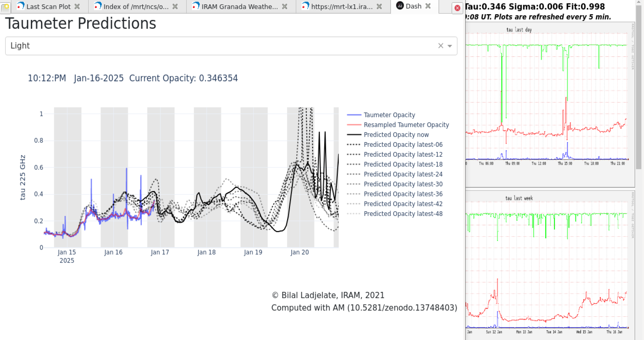Viewport: 644px width, 340px height.
Task: Close the Index of /mrt/ncs tab
Action: click(x=175, y=7)
